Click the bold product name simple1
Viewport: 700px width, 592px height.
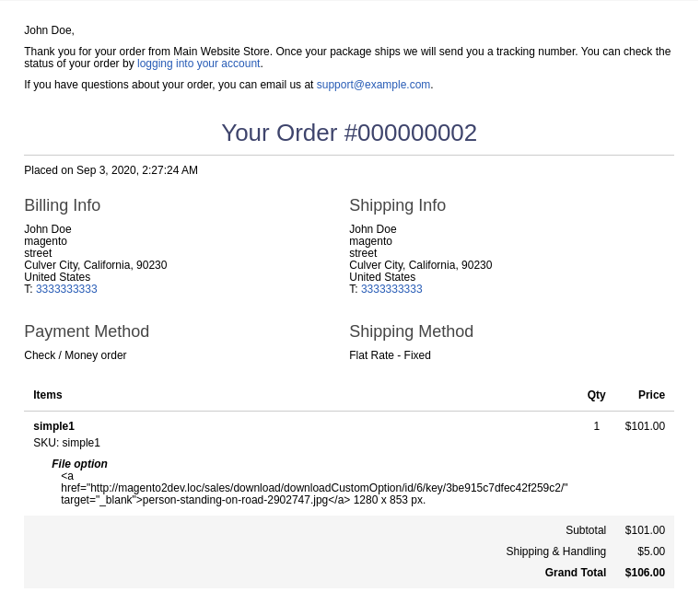(54, 426)
